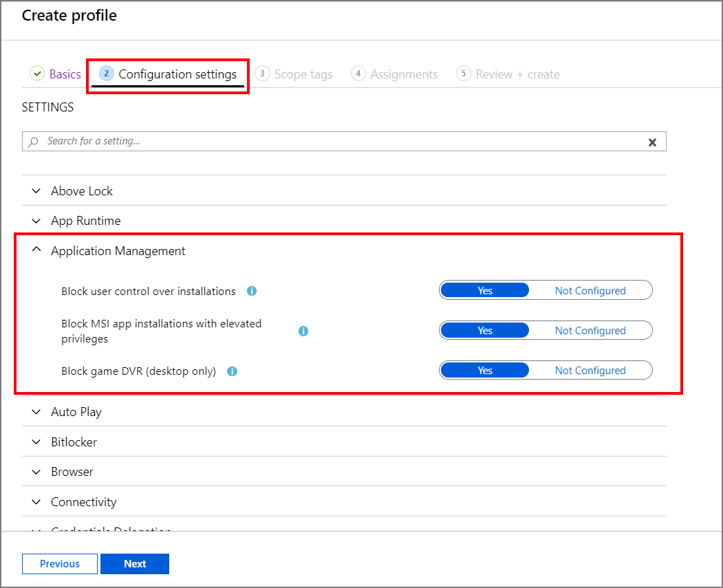Open the tooltip icon for Block MSI app installations

click(303, 331)
